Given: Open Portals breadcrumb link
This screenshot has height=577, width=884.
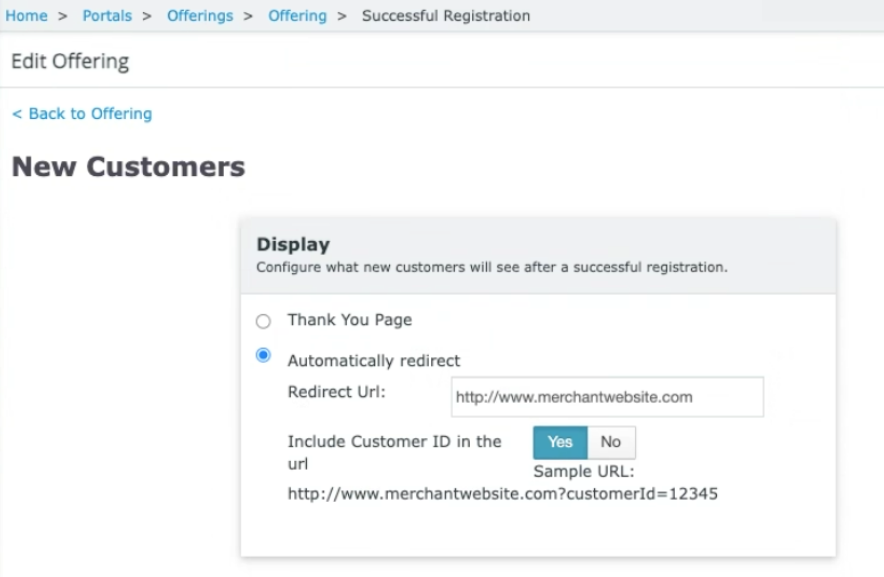Looking at the screenshot, I should (107, 16).
